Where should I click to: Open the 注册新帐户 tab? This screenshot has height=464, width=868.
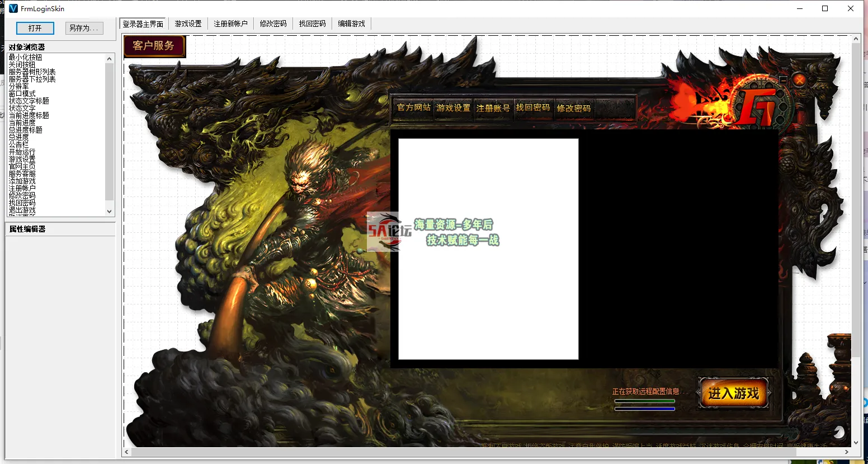(230, 24)
